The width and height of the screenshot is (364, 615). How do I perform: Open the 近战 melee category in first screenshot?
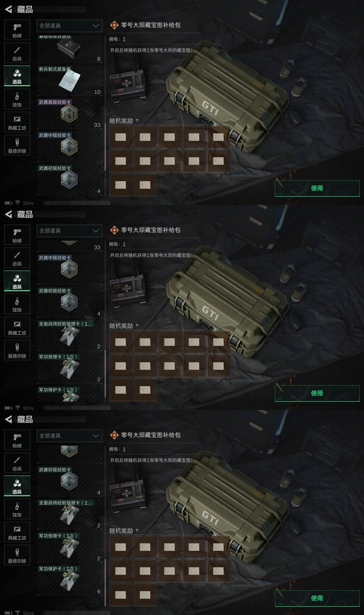click(17, 53)
